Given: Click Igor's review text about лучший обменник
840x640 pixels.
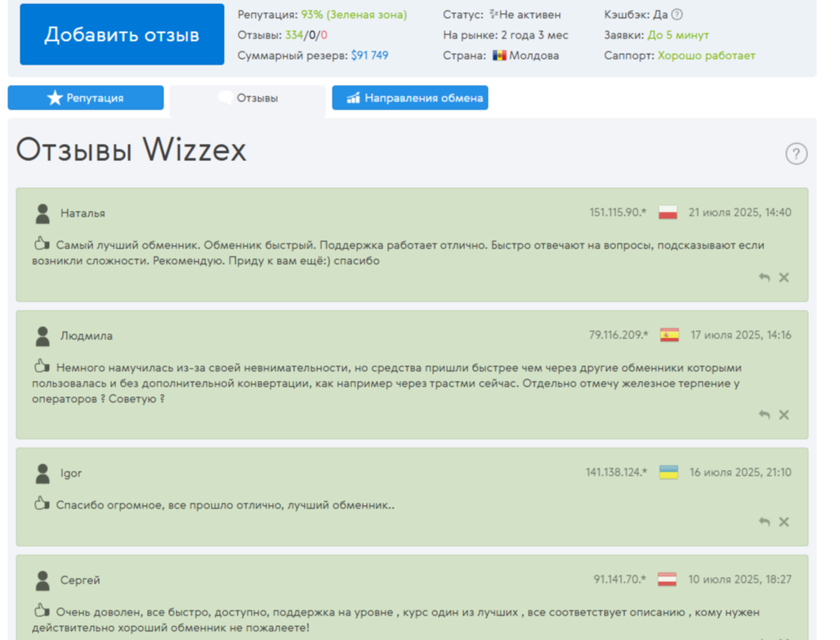Looking at the screenshot, I should (x=225, y=505).
